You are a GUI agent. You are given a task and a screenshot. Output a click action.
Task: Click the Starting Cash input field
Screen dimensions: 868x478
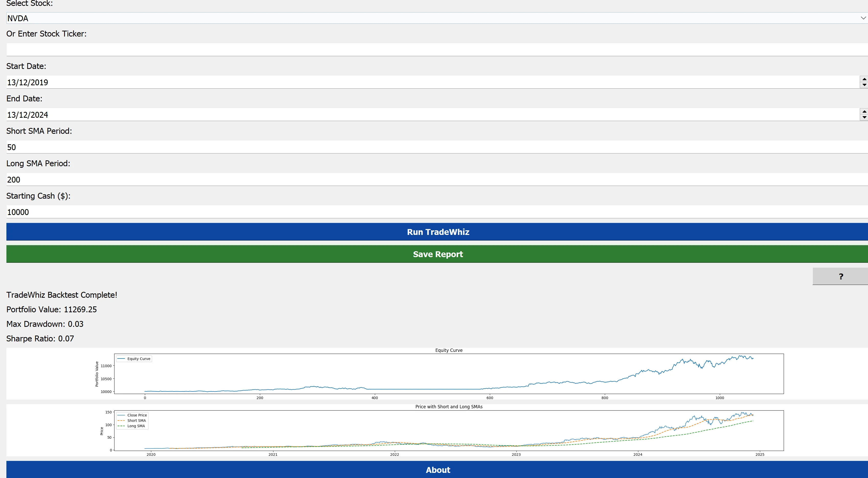[x=435, y=212]
